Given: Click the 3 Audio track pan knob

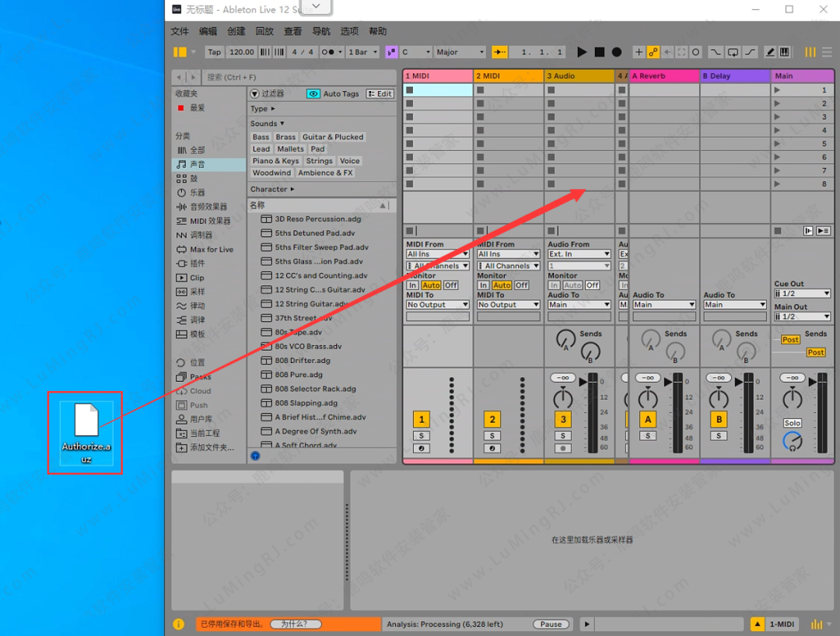Looking at the screenshot, I should click(562, 400).
